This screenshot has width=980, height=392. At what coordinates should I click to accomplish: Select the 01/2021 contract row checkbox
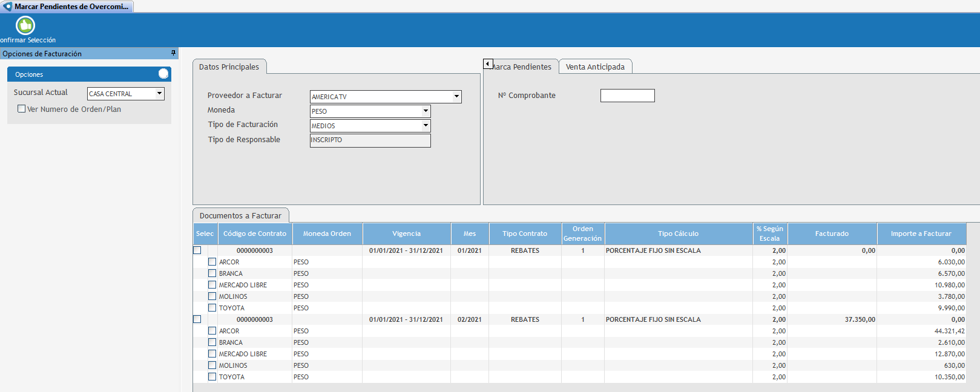197,250
